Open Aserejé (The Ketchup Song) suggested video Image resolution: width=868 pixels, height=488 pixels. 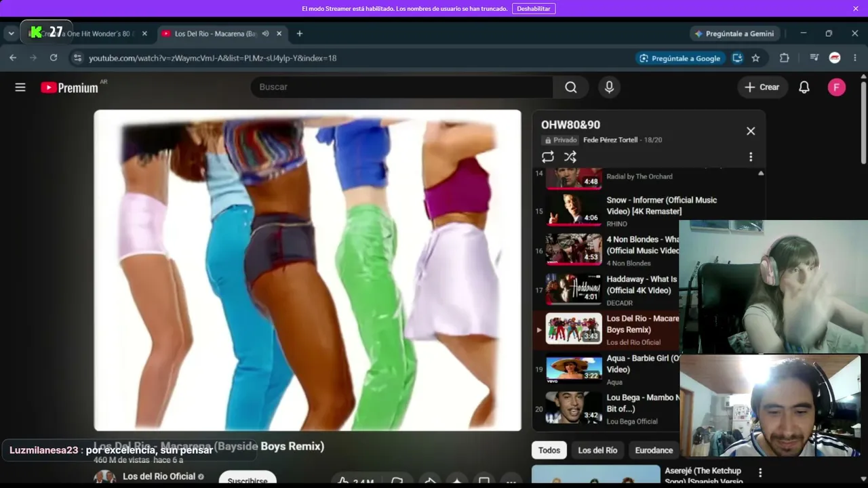[703, 476]
